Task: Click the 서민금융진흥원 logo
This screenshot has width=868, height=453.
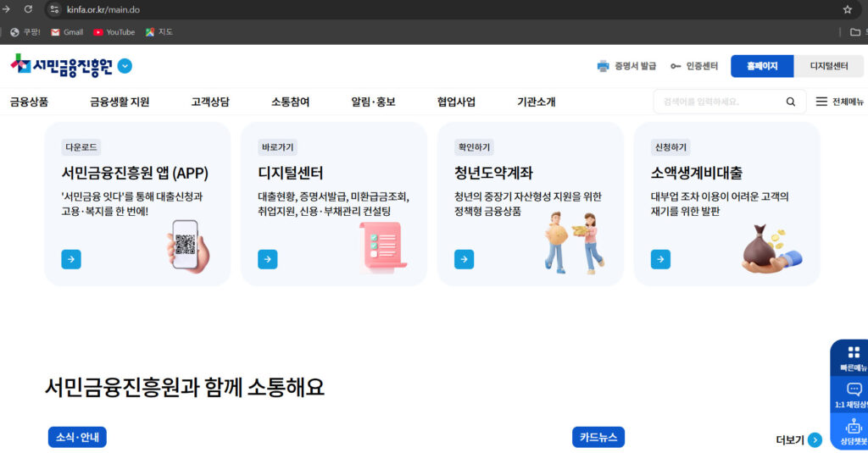Action: click(61, 66)
